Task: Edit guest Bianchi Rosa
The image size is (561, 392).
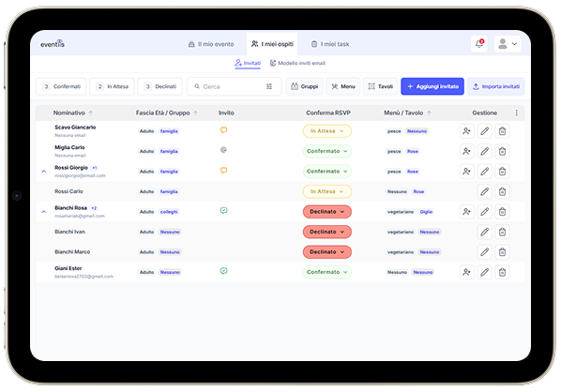Action: (x=484, y=212)
